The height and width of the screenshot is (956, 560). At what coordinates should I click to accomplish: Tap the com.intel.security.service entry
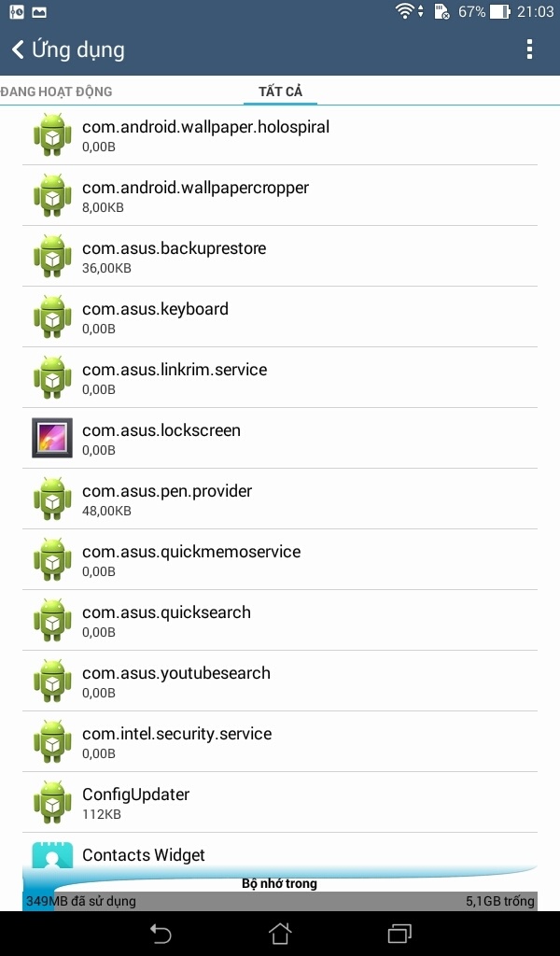click(x=280, y=741)
